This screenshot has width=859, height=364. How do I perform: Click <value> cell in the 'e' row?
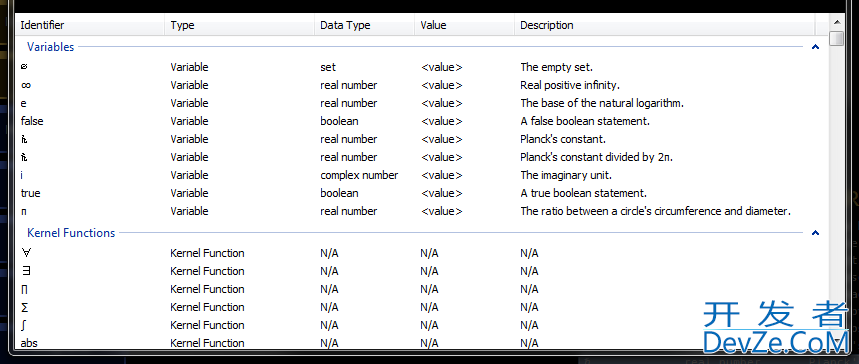pyautogui.click(x=442, y=104)
